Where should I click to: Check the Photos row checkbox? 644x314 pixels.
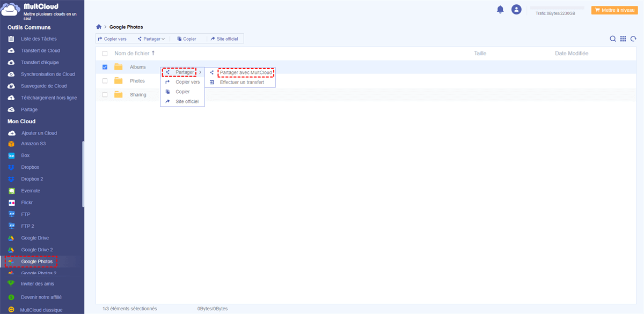click(x=105, y=81)
